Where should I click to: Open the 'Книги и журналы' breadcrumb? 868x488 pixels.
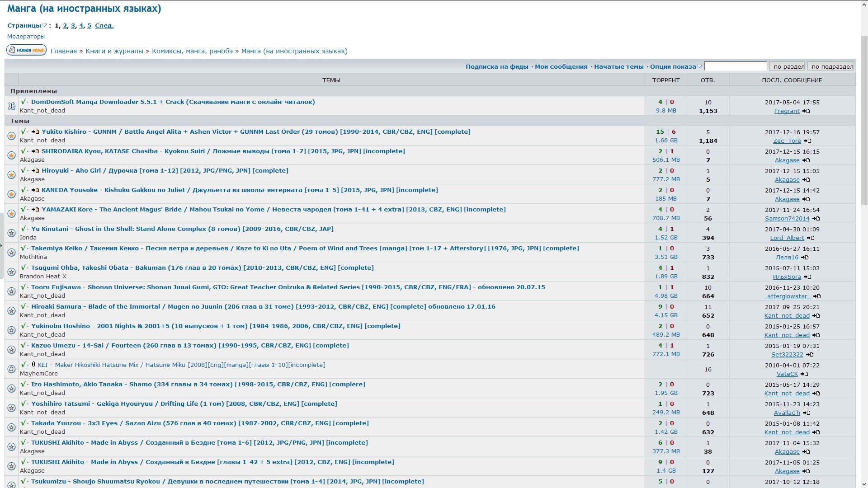click(114, 51)
